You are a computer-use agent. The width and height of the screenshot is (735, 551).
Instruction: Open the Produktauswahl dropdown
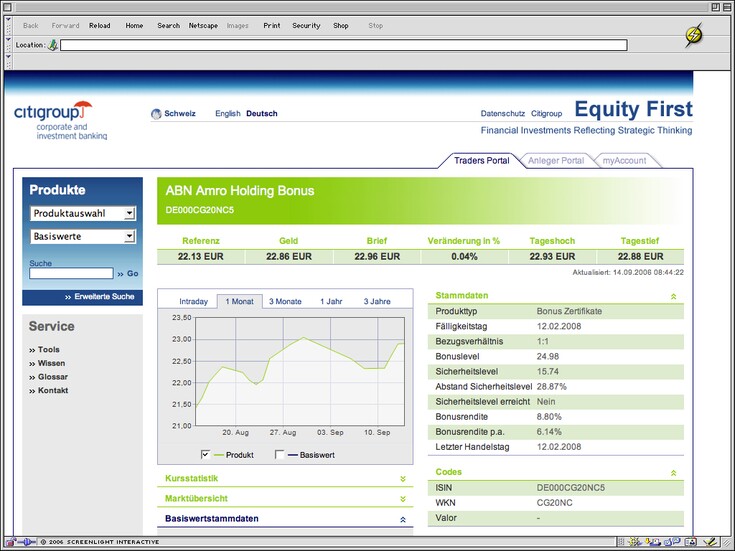82,213
